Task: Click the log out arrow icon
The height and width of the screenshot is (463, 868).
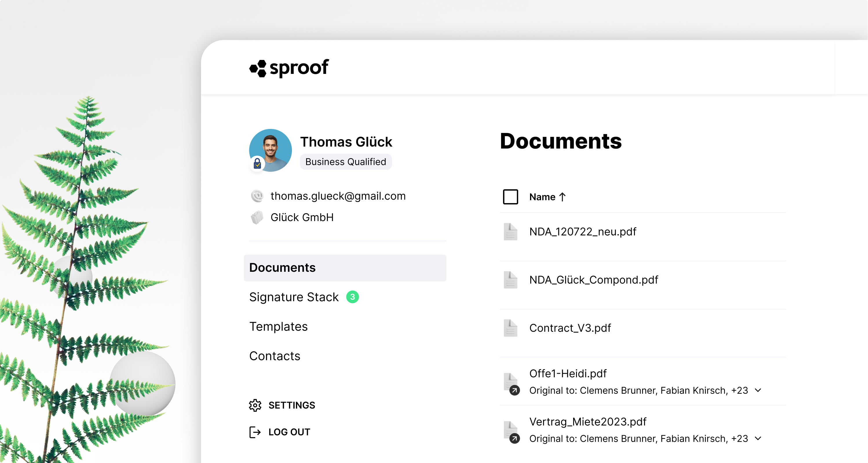Action: point(255,432)
